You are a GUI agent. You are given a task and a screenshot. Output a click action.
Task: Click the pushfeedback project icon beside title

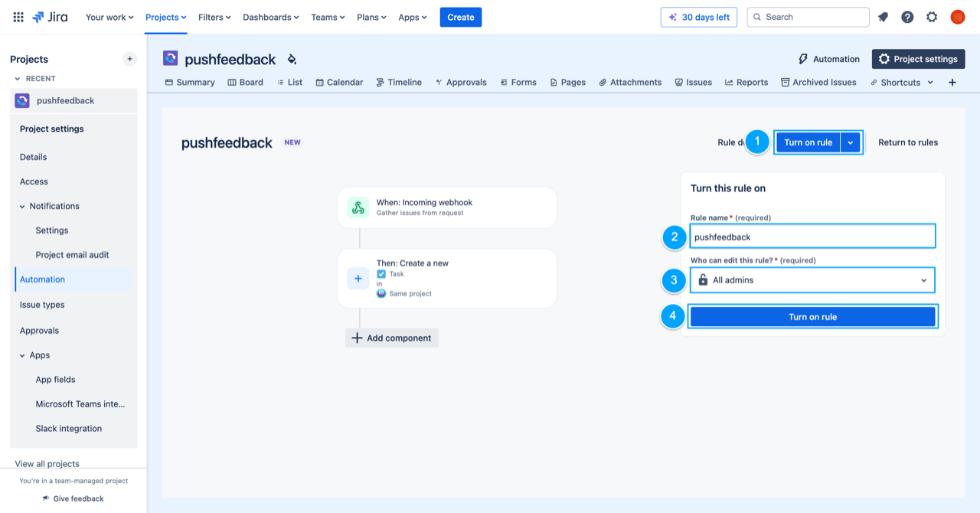[x=170, y=58]
